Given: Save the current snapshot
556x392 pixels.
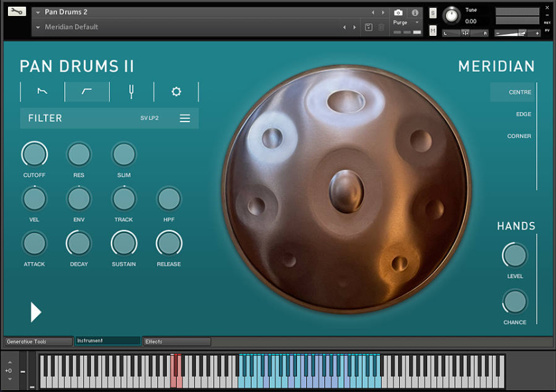Looking at the screenshot, I should tap(369, 27).
